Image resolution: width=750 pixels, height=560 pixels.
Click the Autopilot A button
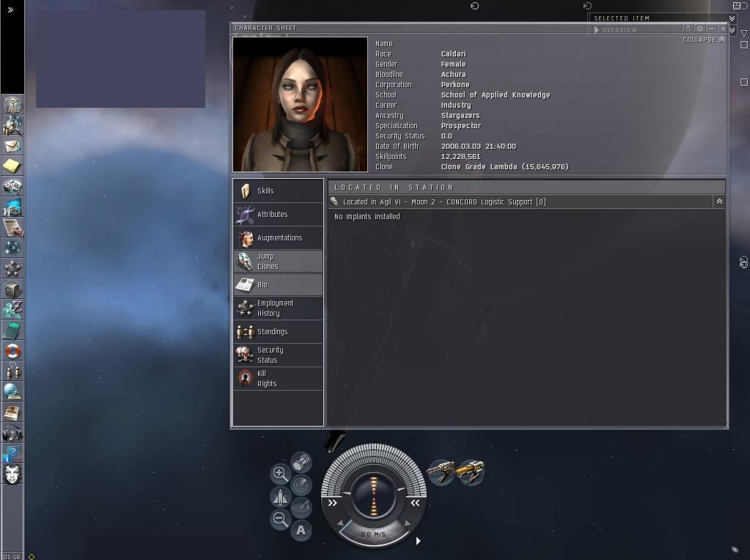pyautogui.click(x=301, y=530)
